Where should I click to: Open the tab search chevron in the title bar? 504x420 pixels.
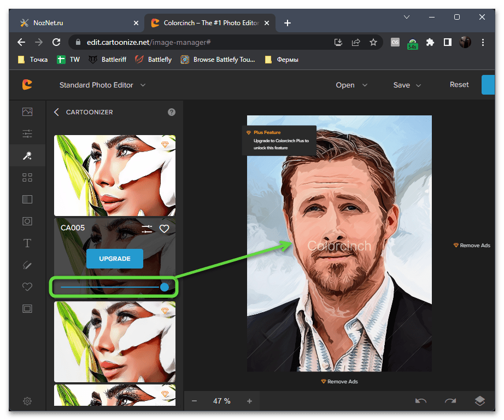[407, 17]
